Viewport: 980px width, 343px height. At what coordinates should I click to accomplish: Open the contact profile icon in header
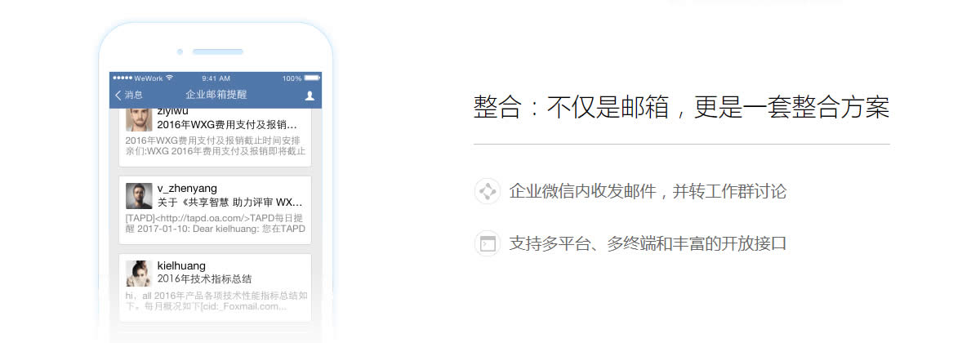(310, 96)
